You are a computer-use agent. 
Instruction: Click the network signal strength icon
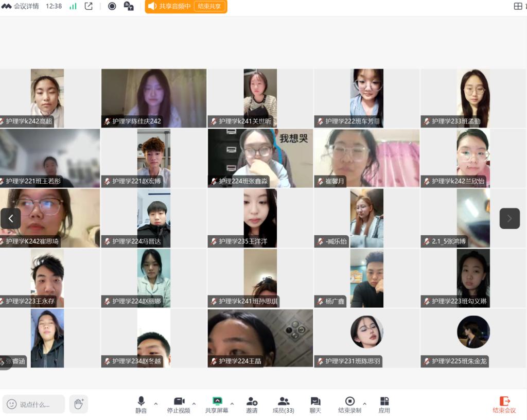[x=73, y=6]
